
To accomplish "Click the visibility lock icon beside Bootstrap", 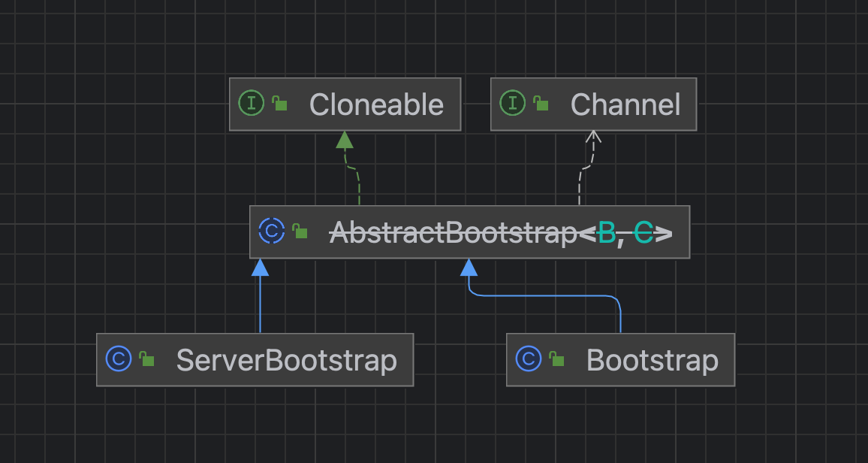I will click(557, 359).
